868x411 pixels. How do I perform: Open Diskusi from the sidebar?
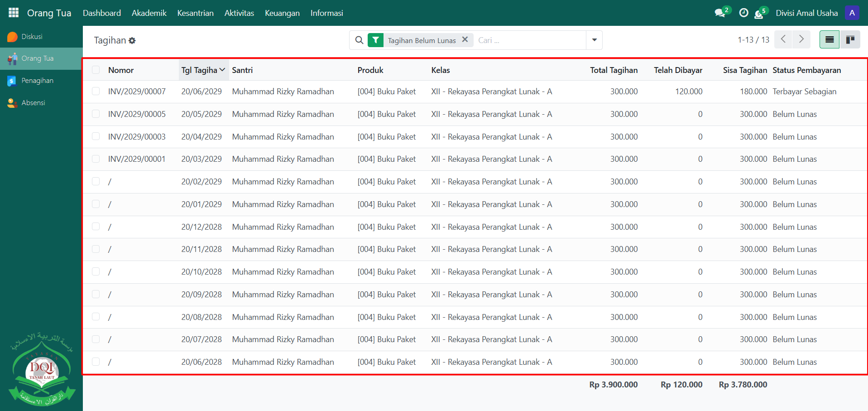pyautogui.click(x=32, y=37)
